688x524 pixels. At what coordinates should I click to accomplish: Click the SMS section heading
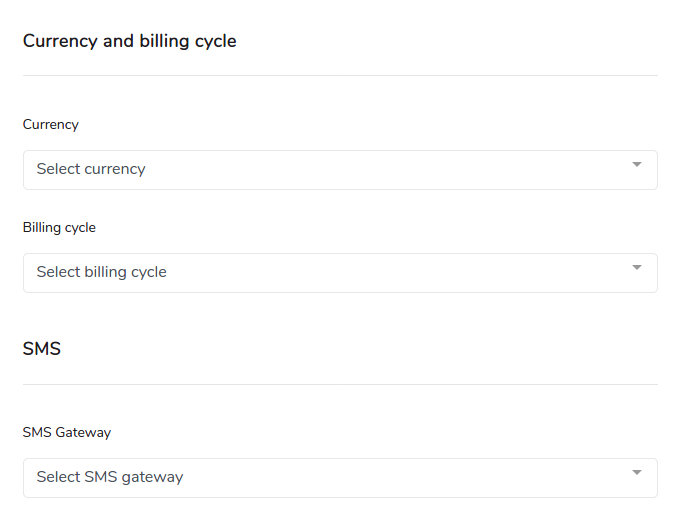[x=42, y=350]
